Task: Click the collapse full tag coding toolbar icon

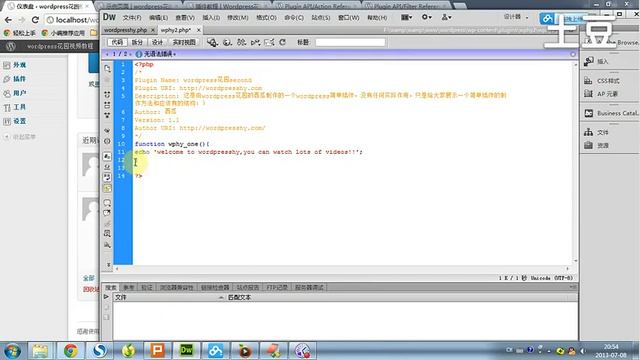Action: pyautogui.click(x=107, y=95)
